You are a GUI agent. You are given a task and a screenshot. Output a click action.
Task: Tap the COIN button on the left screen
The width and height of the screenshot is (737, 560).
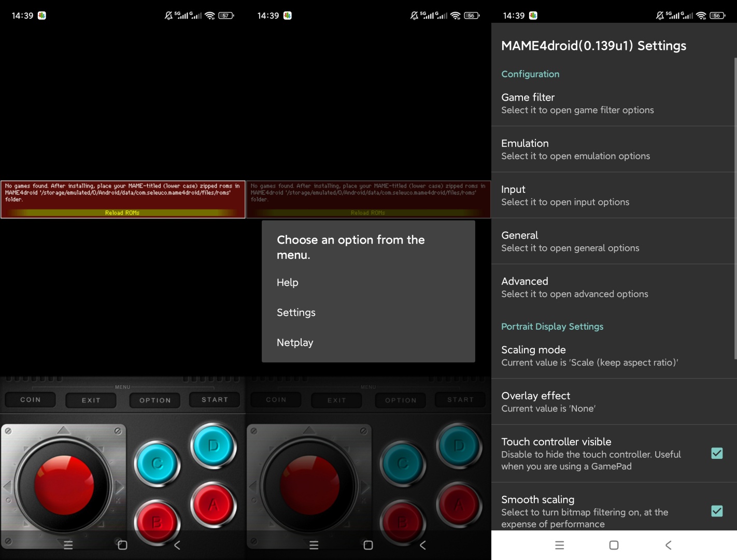tap(31, 400)
